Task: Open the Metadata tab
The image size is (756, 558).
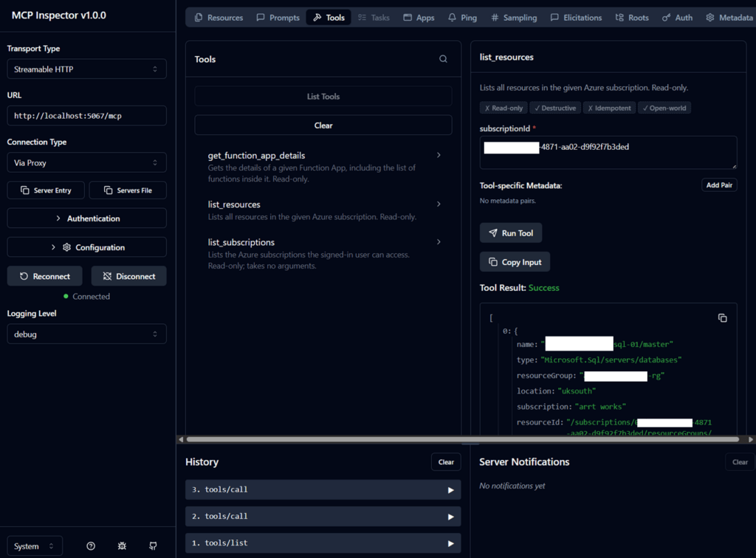Action: tap(729, 18)
